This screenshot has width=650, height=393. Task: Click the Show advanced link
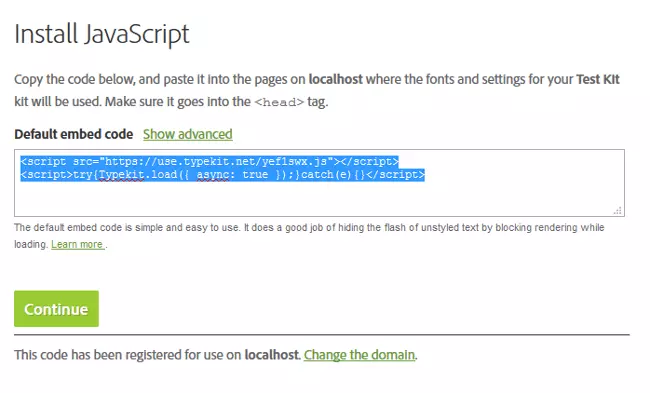(x=187, y=134)
